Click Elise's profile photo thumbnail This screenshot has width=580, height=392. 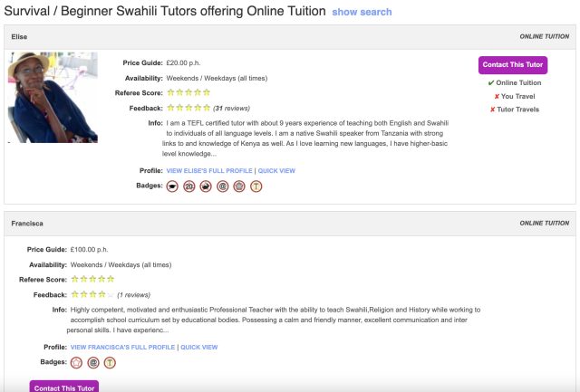53,98
